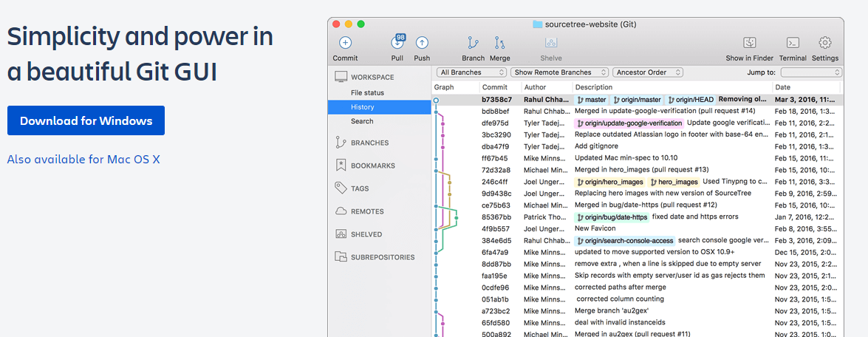
Task: Click the origin/update-google-verification label
Action: click(629, 123)
